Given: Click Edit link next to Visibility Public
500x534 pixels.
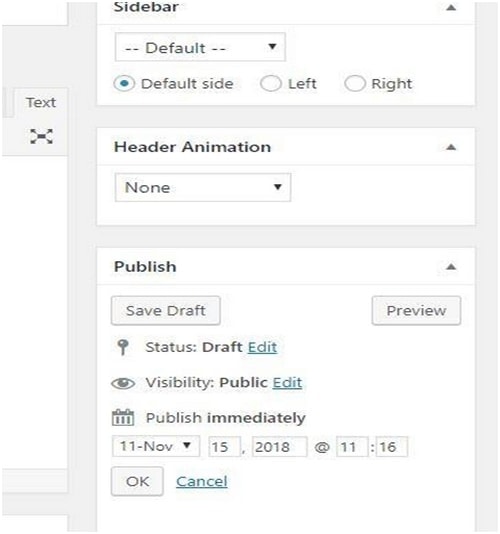Looking at the screenshot, I should 287,383.
